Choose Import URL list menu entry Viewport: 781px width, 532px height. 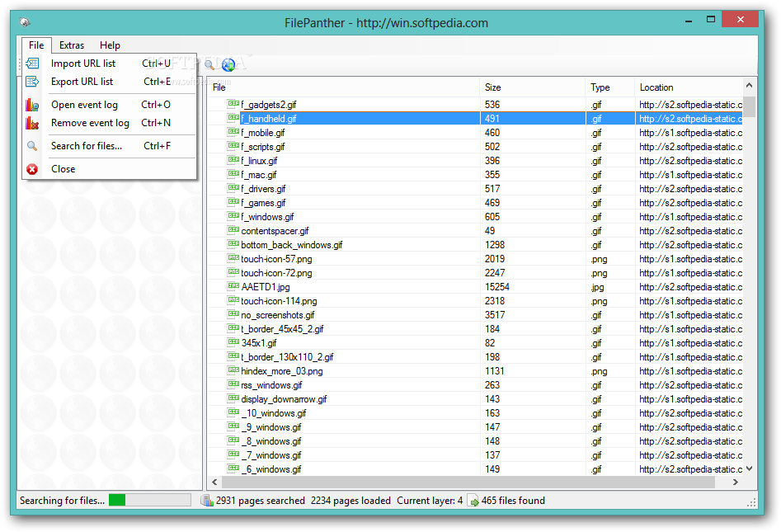pos(110,64)
